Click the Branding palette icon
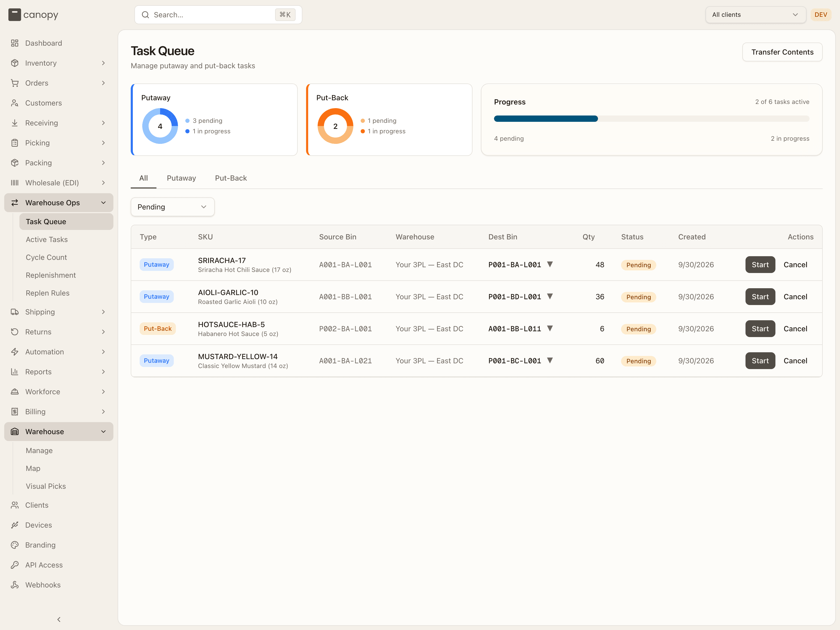This screenshot has height=630, width=840. pos(15,545)
